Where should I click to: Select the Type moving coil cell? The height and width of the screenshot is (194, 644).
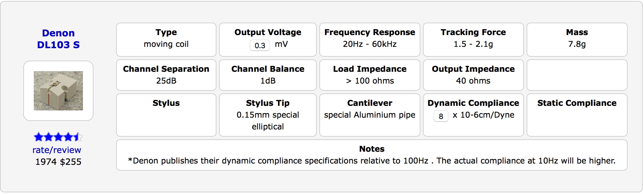pos(166,39)
